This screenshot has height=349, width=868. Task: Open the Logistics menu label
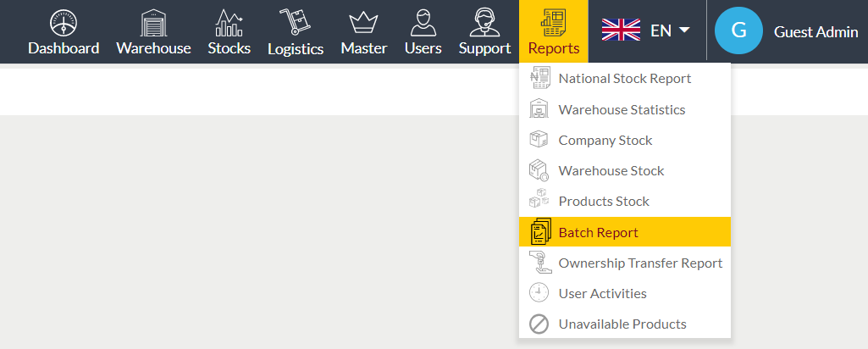point(296,49)
